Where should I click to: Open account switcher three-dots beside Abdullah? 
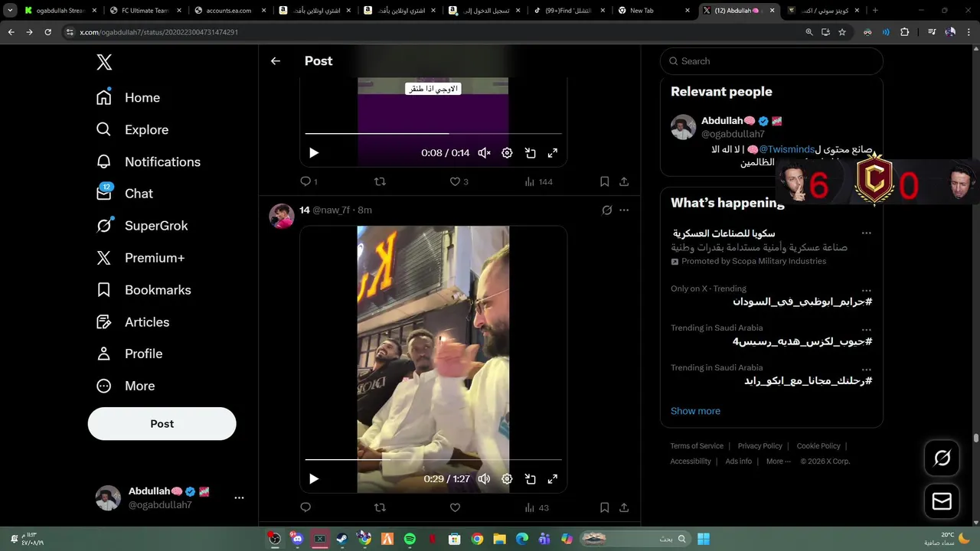coord(239,497)
